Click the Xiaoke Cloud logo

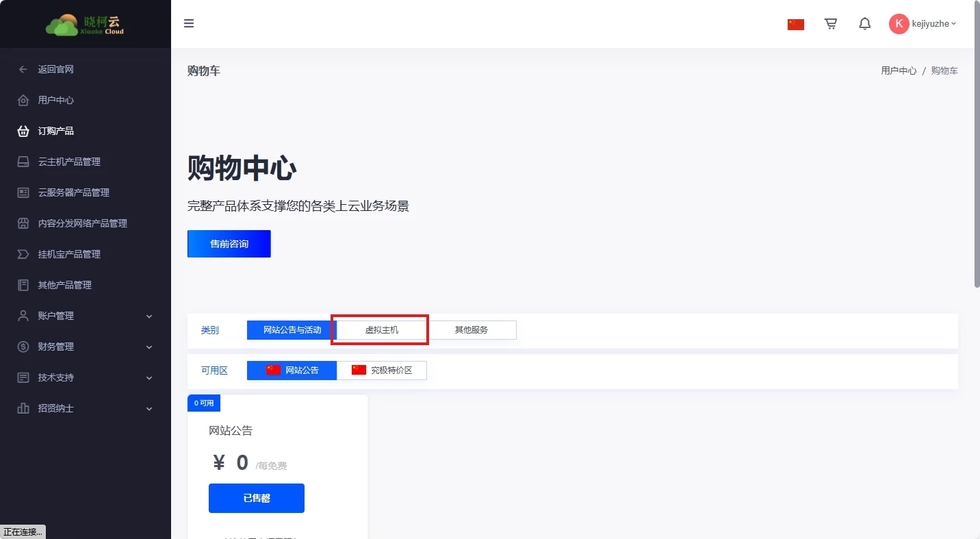coord(85,24)
